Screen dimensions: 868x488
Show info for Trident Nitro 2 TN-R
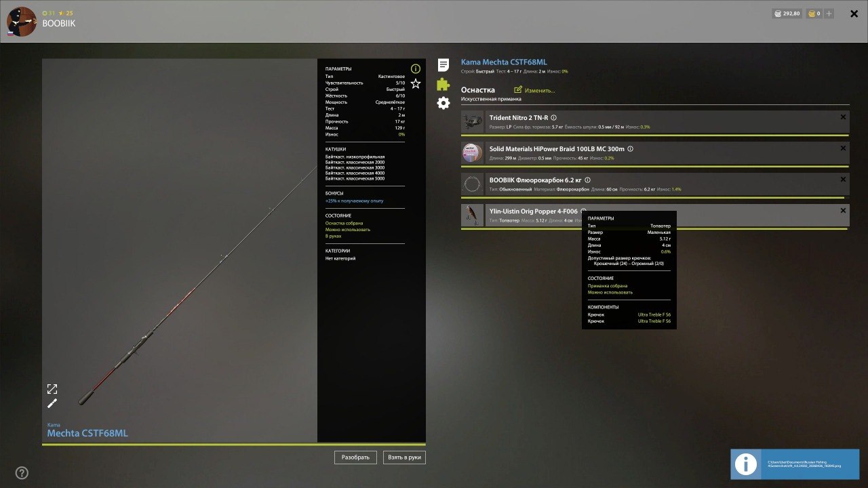(x=554, y=118)
